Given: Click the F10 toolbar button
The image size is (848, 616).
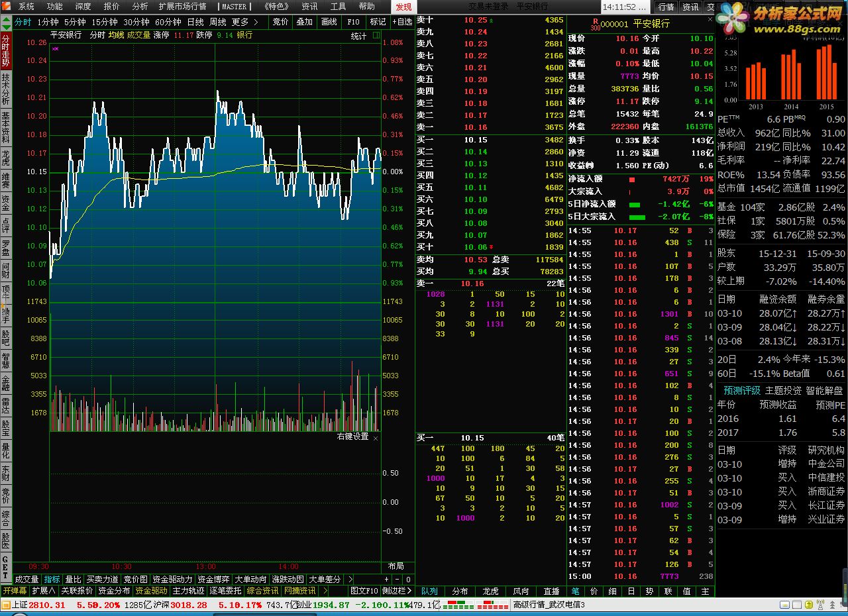Looking at the screenshot, I should [x=354, y=22].
